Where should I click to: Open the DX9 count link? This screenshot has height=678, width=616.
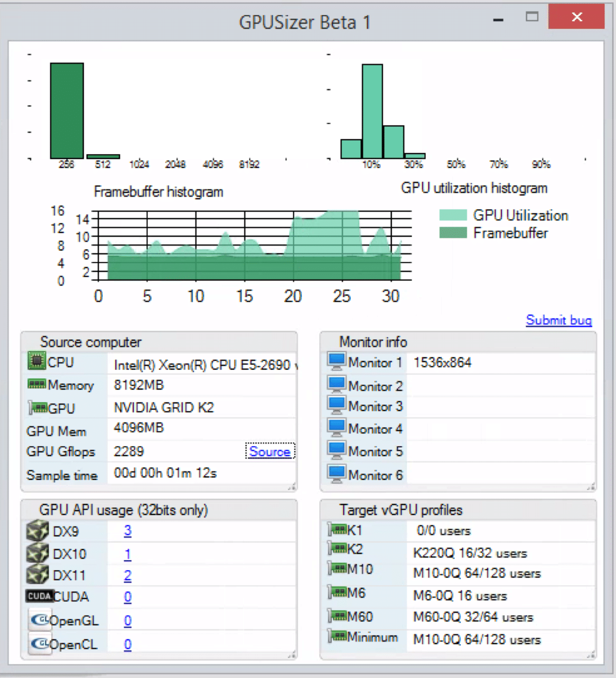pos(128,531)
